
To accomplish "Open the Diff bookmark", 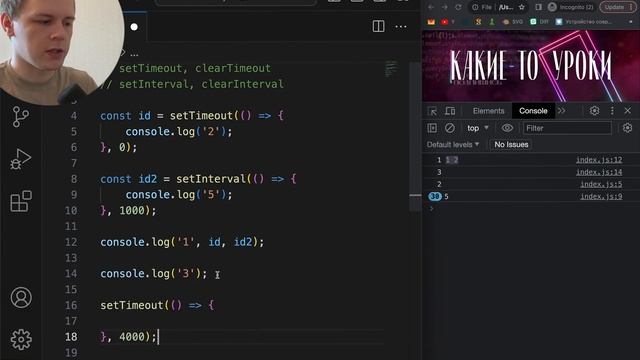I will click(540, 22).
